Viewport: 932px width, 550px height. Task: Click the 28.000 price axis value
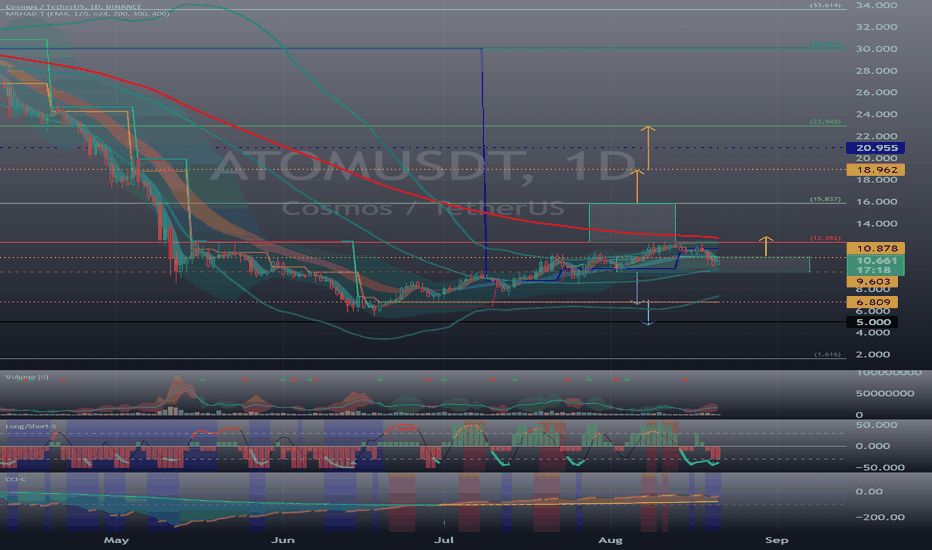(876, 71)
